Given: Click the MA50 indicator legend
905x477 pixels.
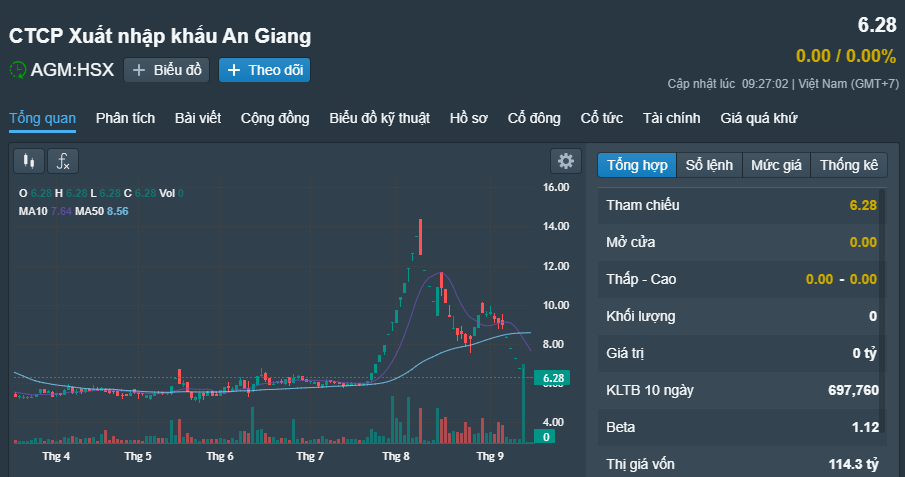Looking at the screenshot, I should (102, 211).
